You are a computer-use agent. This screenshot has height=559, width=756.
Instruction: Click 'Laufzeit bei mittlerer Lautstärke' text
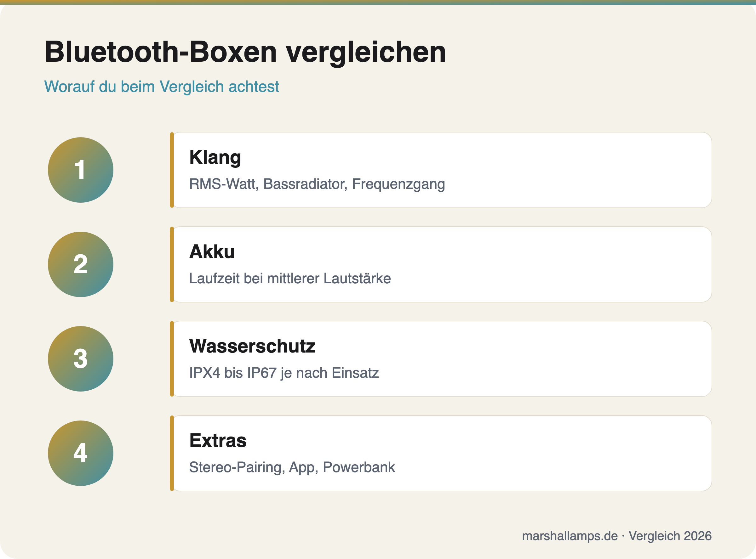tap(290, 278)
